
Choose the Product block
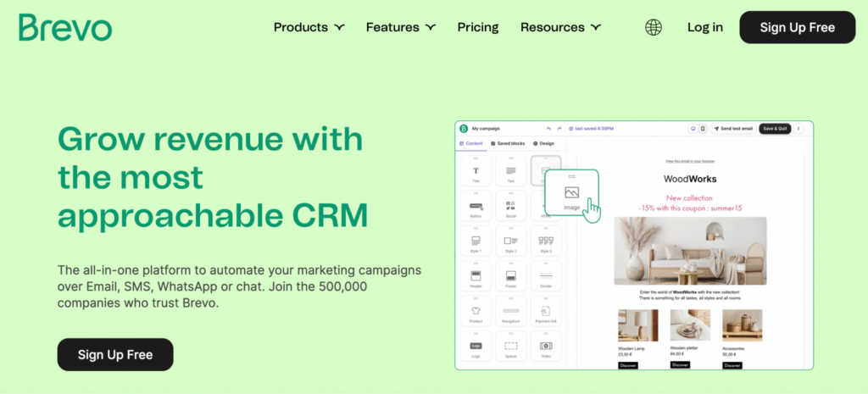pyautogui.click(x=476, y=311)
